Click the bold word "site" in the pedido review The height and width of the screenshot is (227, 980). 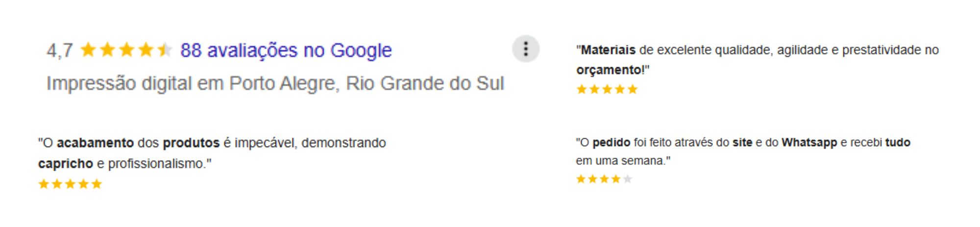[742, 143]
